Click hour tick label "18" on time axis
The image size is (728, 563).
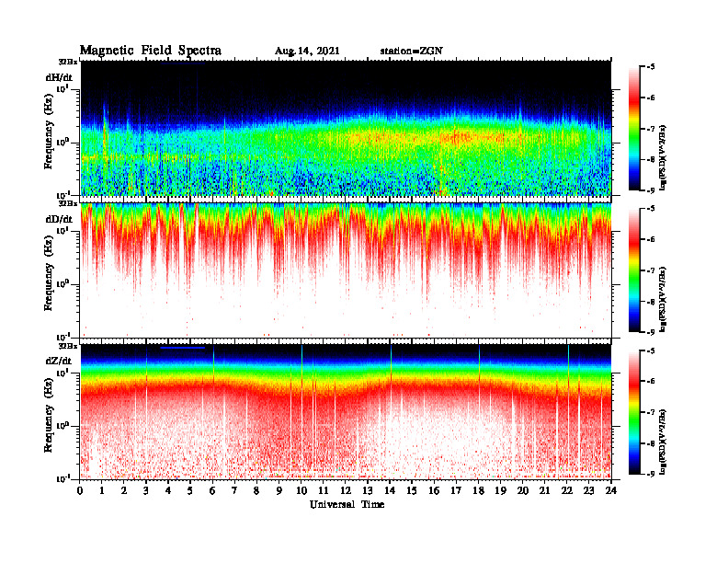tap(478, 491)
